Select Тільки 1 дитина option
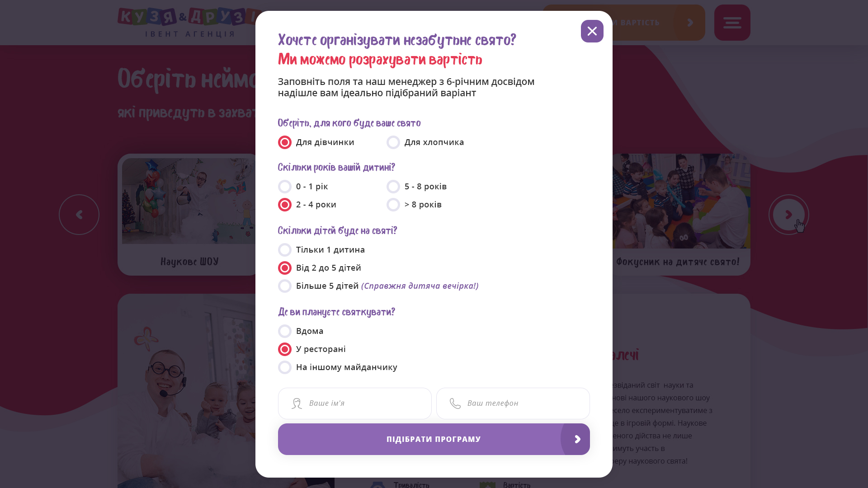This screenshot has width=868, height=488. tap(321, 250)
